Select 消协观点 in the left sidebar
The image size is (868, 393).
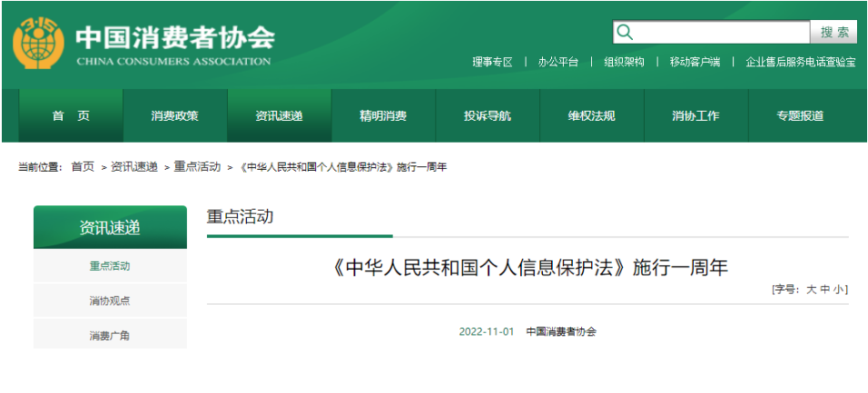[x=110, y=300]
